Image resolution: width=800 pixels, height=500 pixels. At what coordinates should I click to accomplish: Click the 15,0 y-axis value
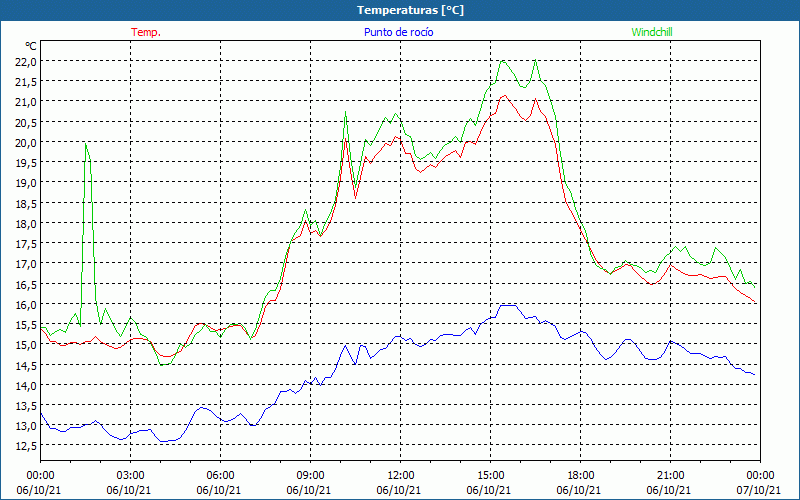click(26, 344)
